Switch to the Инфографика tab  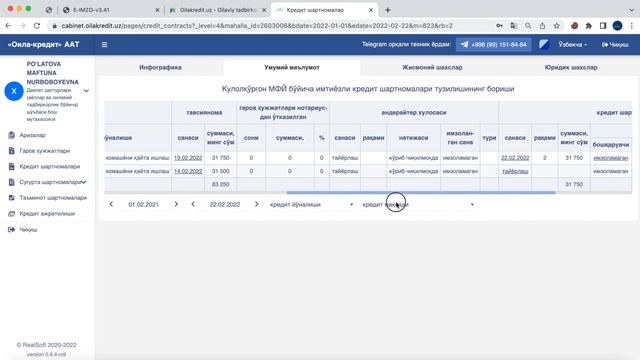tap(160, 67)
